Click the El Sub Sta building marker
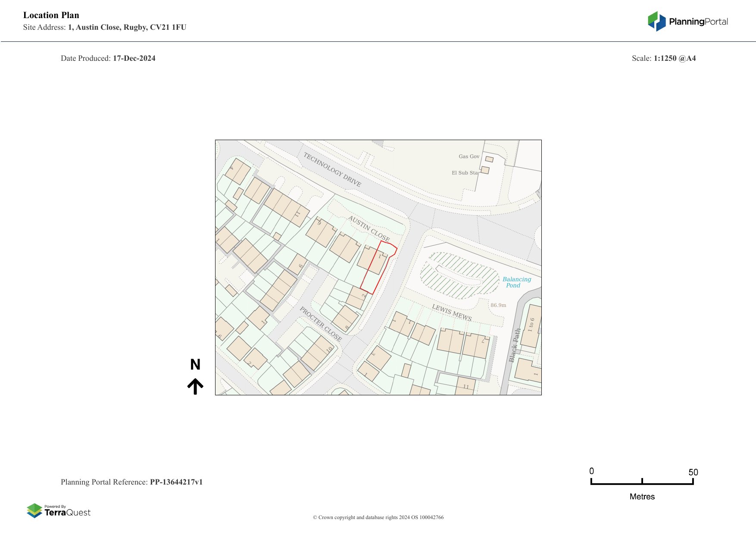The height and width of the screenshot is (535, 756). pyautogui.click(x=485, y=170)
